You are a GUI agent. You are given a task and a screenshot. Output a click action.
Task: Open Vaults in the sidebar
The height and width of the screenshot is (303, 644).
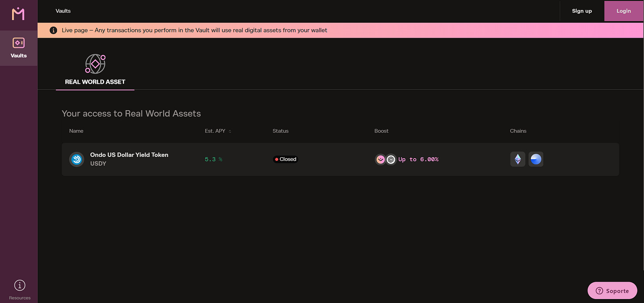click(x=19, y=48)
